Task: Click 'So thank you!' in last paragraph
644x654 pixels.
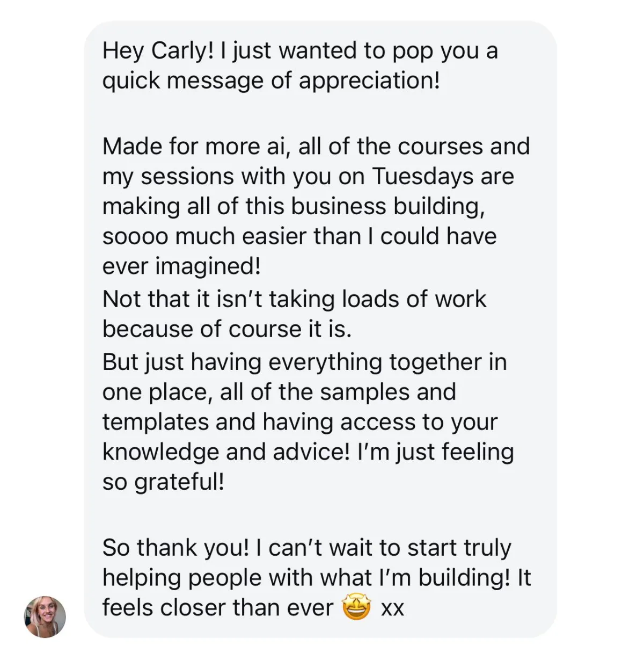Action: point(175,548)
